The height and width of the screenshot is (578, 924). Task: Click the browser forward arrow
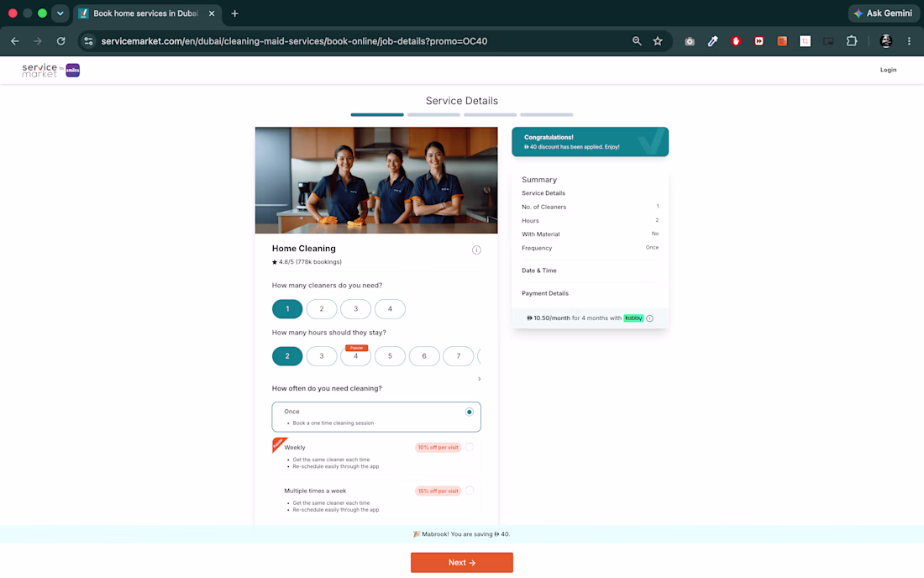(x=38, y=41)
